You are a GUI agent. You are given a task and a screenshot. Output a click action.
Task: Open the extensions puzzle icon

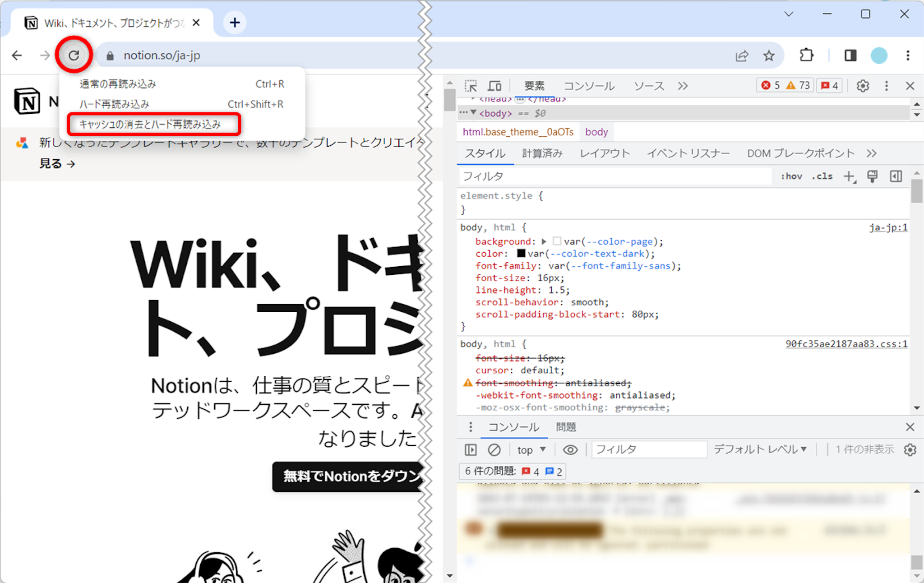(806, 56)
